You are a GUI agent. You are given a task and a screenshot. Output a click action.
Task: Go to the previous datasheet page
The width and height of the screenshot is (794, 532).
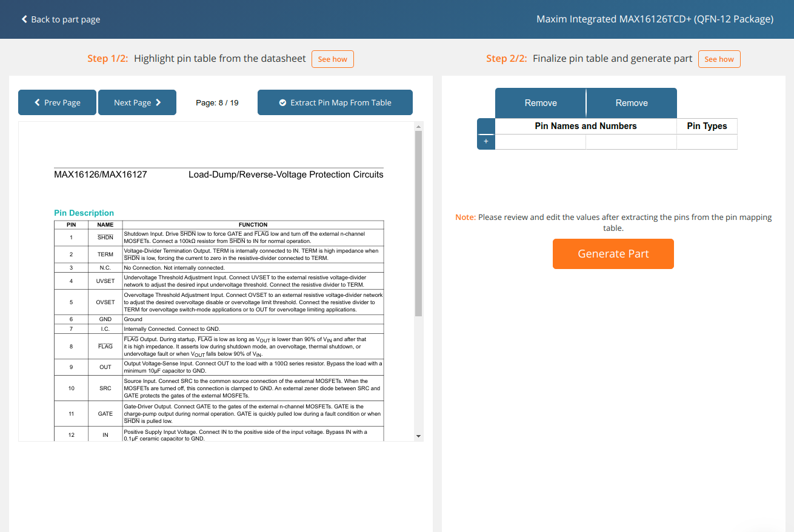(58, 102)
